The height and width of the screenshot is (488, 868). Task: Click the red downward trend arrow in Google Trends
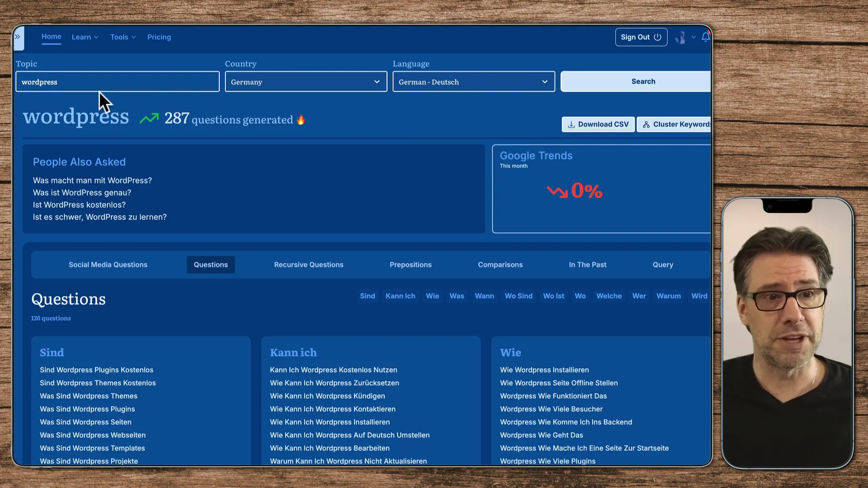pyautogui.click(x=557, y=191)
